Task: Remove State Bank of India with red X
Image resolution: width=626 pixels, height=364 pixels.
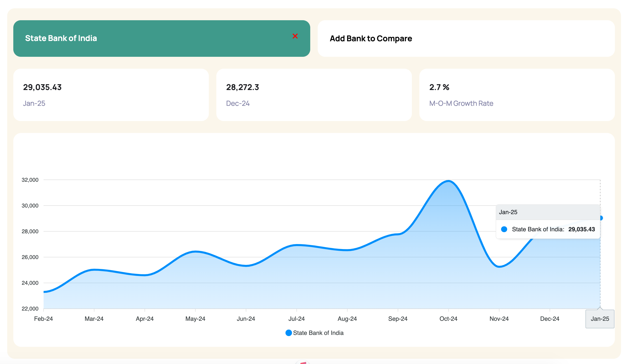Action: [x=295, y=36]
